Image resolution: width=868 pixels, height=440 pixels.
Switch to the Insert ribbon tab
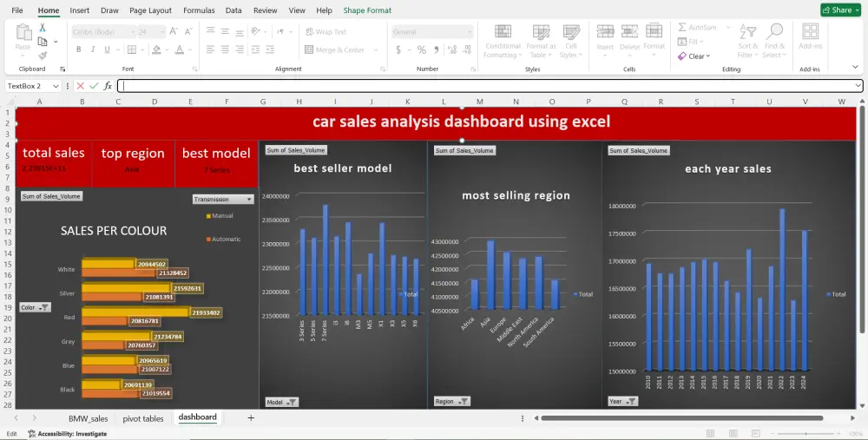click(80, 10)
